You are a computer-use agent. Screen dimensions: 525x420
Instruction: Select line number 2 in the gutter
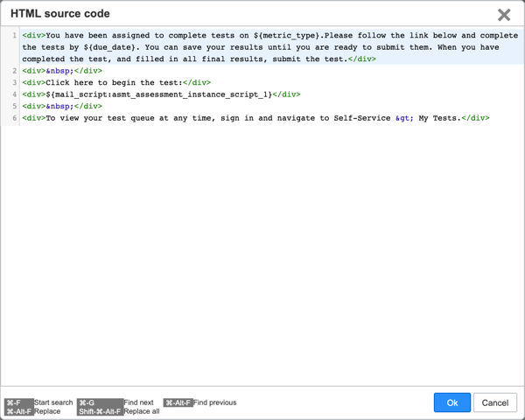pyautogui.click(x=14, y=71)
